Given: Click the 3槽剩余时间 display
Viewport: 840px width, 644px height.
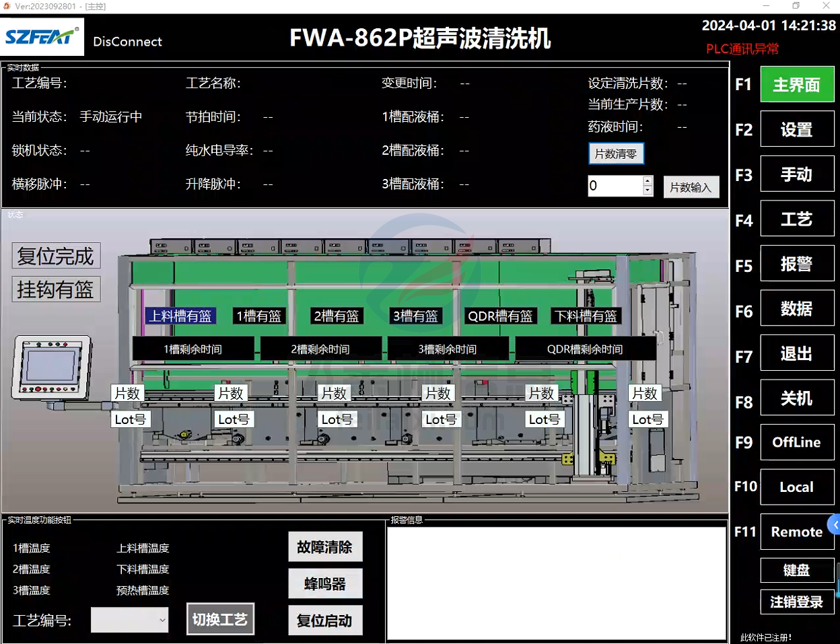Looking at the screenshot, I should coord(448,349).
